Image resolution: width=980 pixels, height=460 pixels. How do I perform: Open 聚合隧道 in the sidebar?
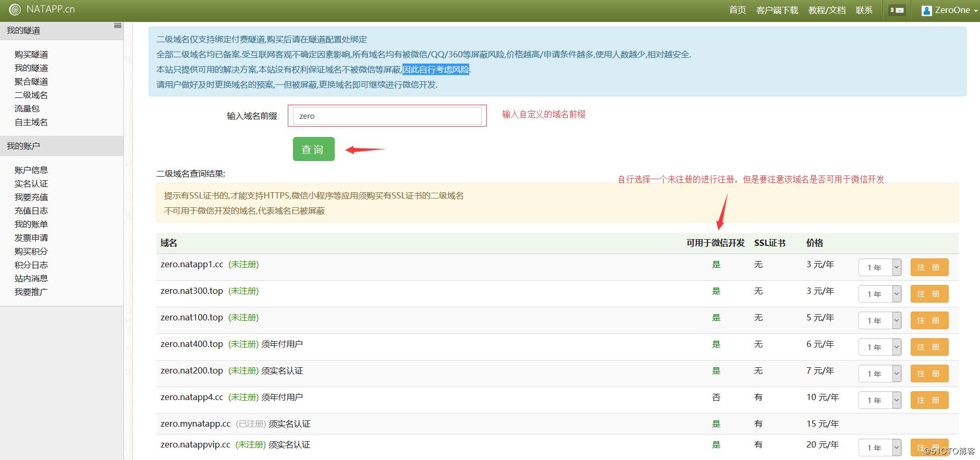[x=31, y=81]
